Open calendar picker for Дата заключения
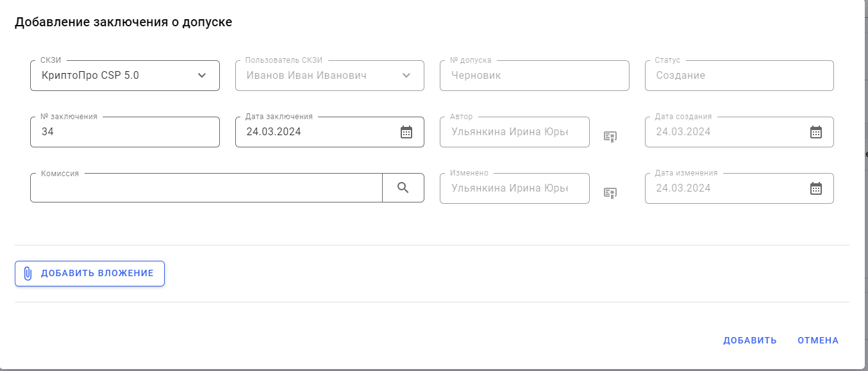Viewport: 868px width, 371px height. click(406, 132)
